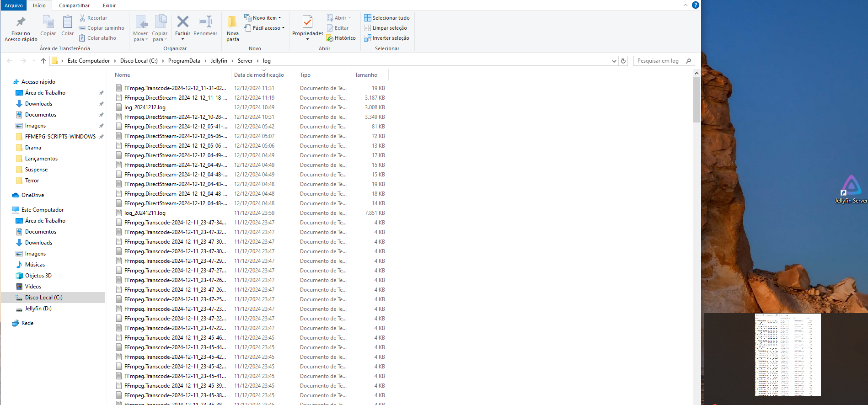Open Propriedades from the ribbon

tap(307, 22)
